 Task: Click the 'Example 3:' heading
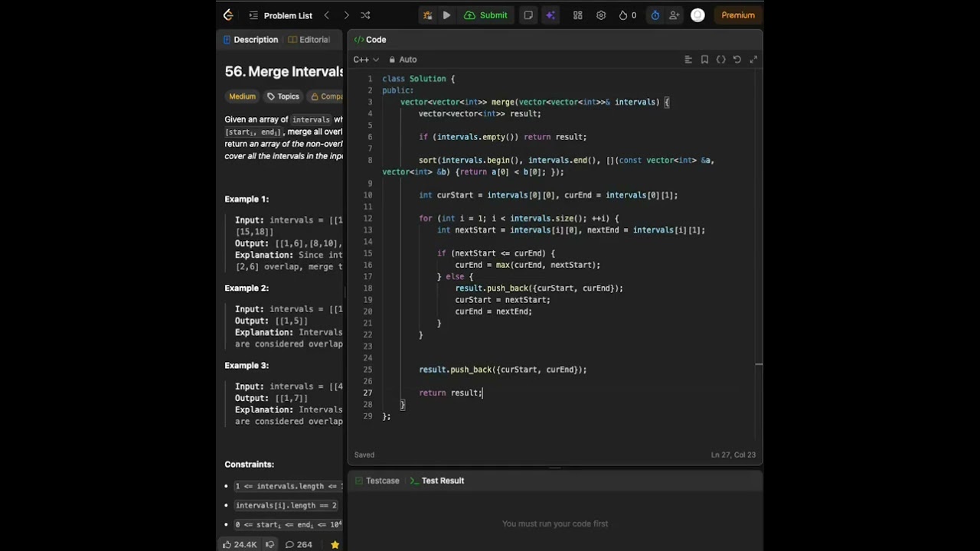click(247, 366)
